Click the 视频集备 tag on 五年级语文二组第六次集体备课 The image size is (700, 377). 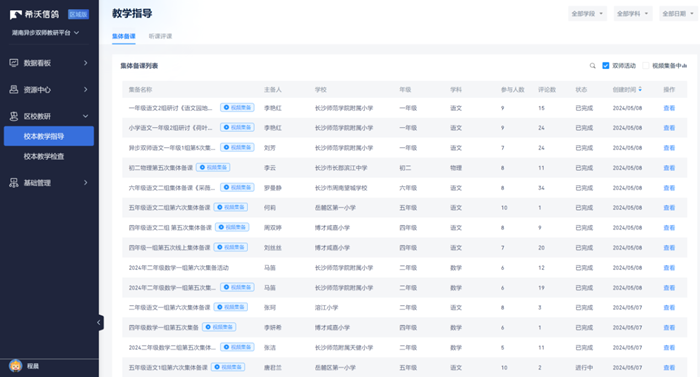[231, 207]
